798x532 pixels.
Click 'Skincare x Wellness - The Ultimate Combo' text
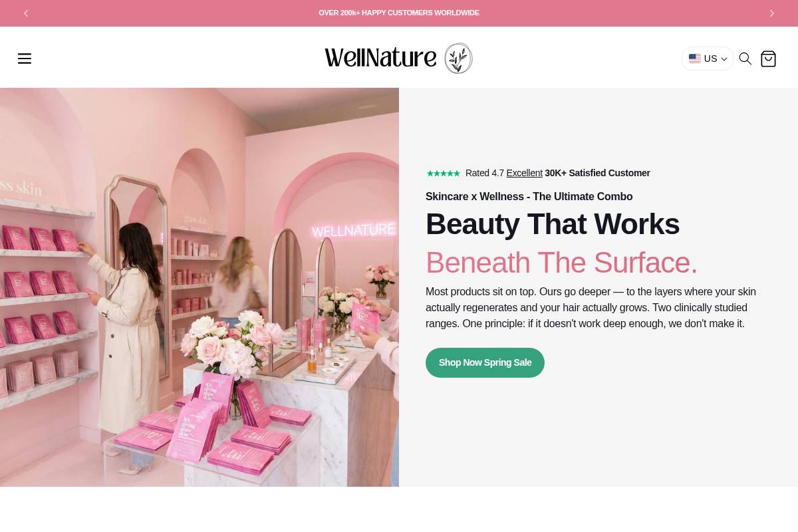coord(529,197)
